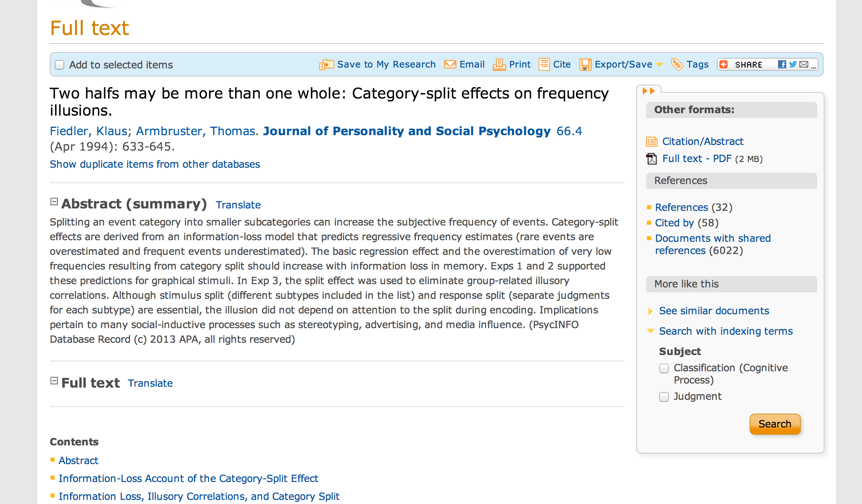Image resolution: width=862 pixels, height=504 pixels.
Task: Translate the Full text section
Action: (x=150, y=383)
